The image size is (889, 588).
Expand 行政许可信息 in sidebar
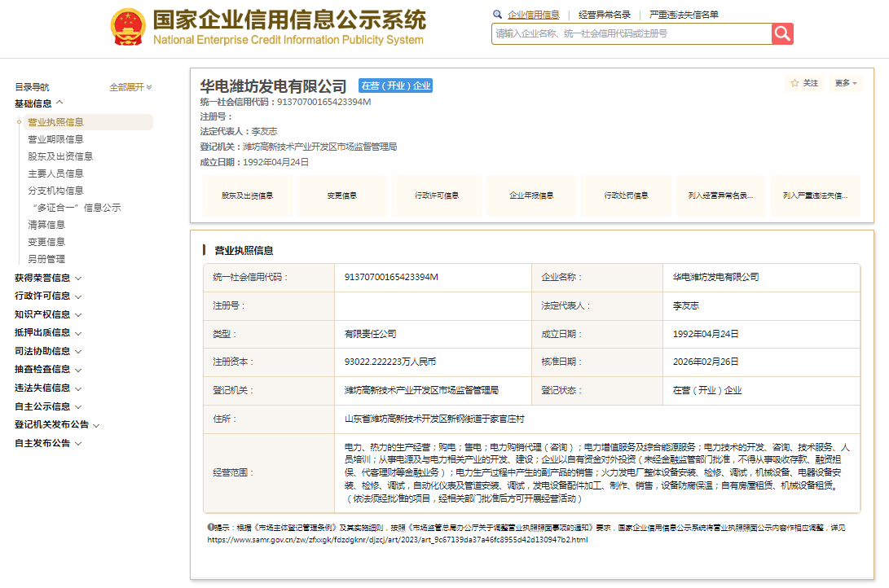pos(48,296)
